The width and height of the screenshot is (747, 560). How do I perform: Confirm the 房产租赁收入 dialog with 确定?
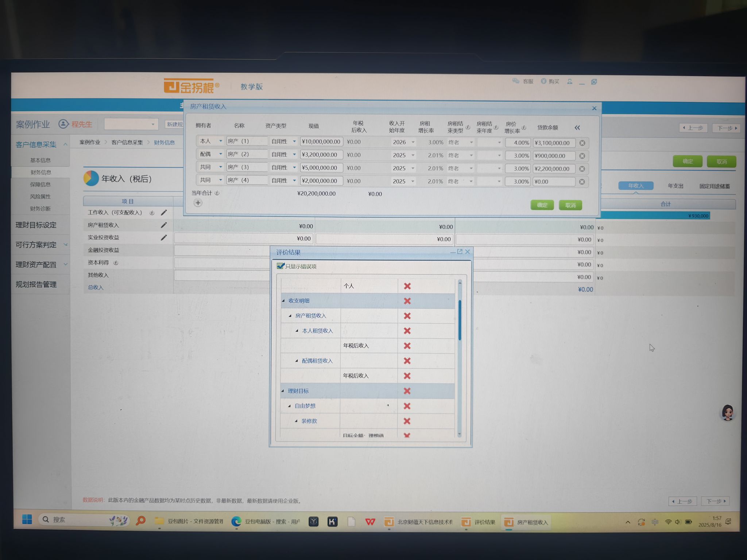(542, 205)
